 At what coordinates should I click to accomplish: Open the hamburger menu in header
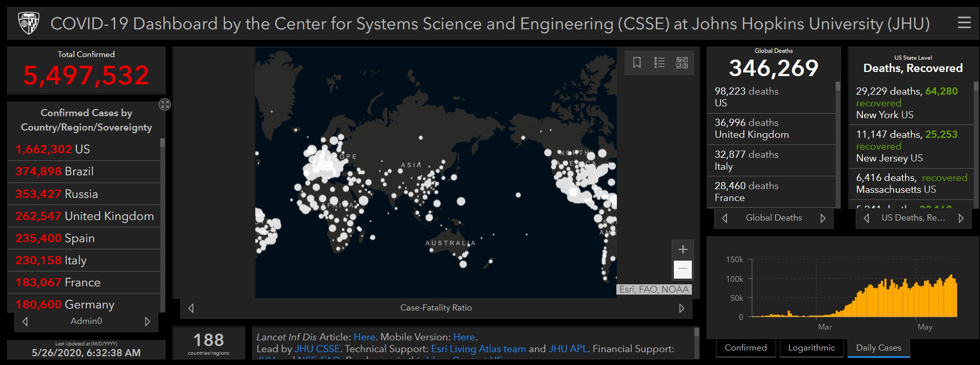pos(964,23)
